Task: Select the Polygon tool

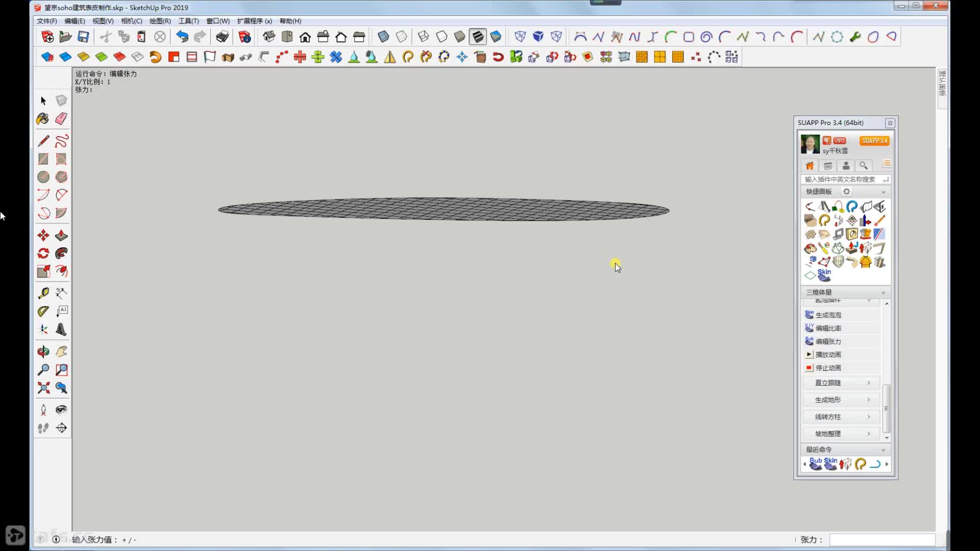Action: pos(61,177)
